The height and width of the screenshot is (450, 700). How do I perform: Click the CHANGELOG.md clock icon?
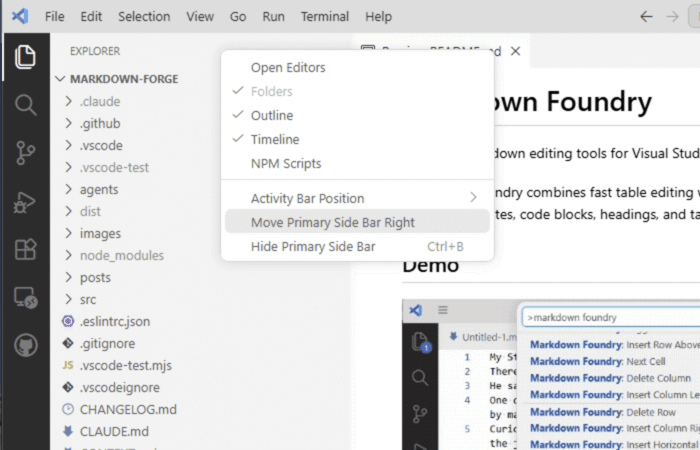68,409
